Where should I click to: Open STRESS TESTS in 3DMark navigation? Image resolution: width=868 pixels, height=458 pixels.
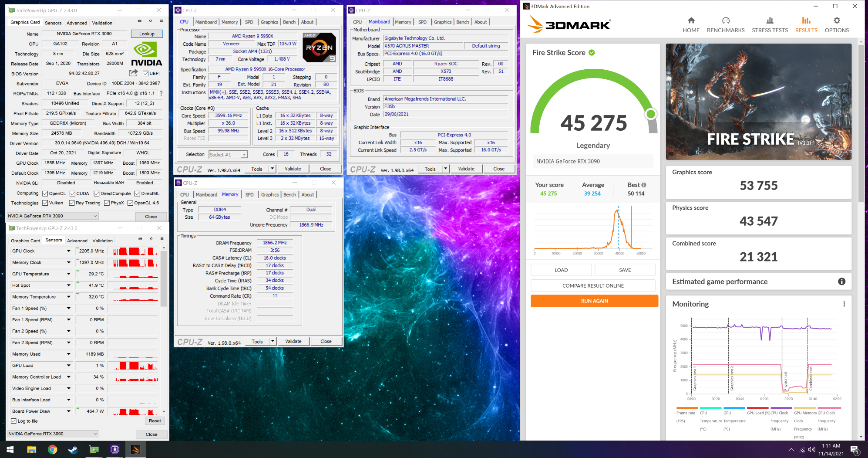(x=770, y=25)
